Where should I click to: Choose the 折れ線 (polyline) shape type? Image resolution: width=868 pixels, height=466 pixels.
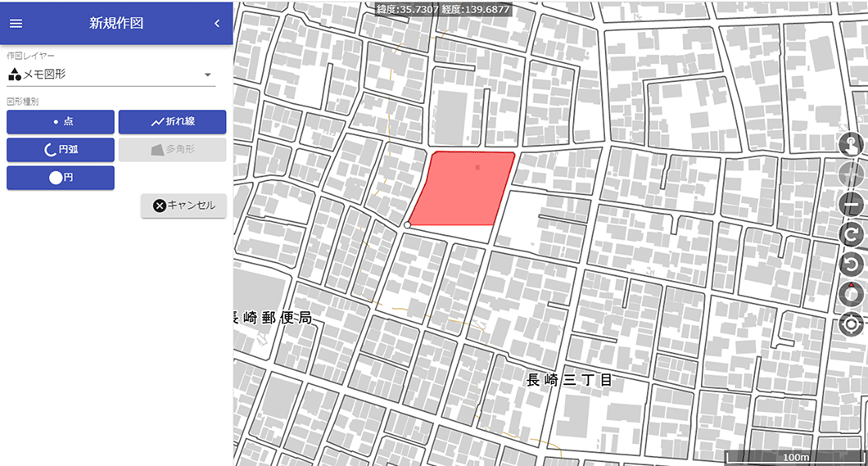point(172,122)
